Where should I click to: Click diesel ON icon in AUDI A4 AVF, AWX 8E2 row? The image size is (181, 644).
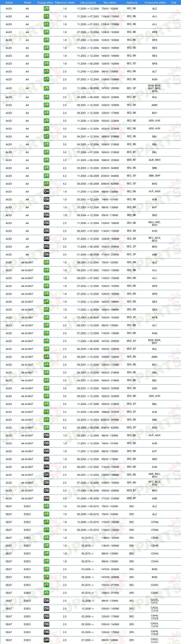coord(47,192)
